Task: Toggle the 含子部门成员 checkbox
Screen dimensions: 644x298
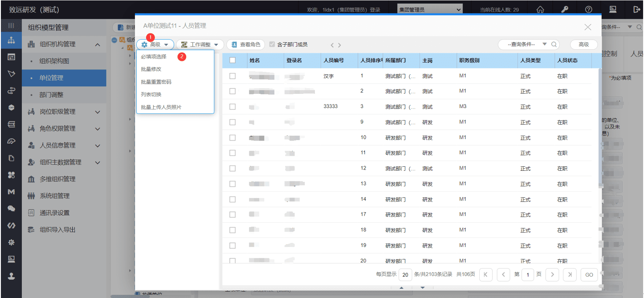Action: coord(272,44)
